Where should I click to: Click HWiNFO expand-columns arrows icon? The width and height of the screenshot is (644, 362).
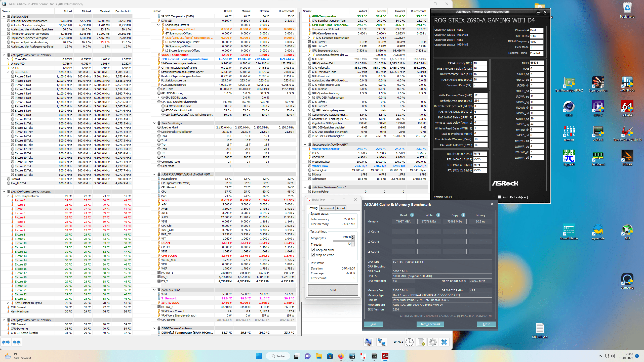[6, 342]
